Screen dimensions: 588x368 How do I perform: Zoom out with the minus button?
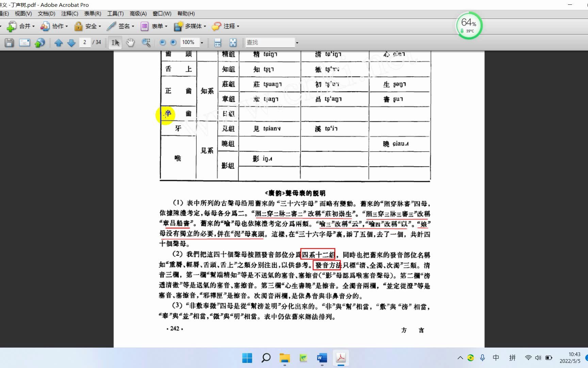(163, 42)
